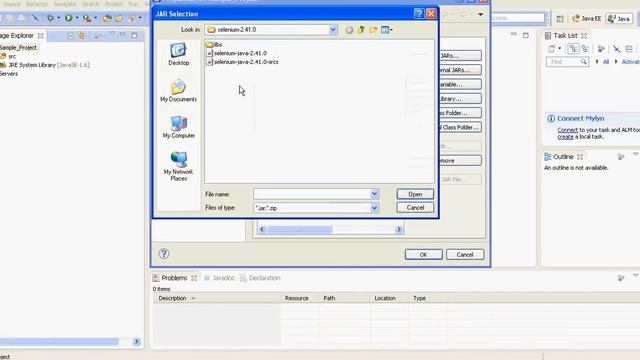
Task: Open the View menu button
Action: [x=386, y=30]
